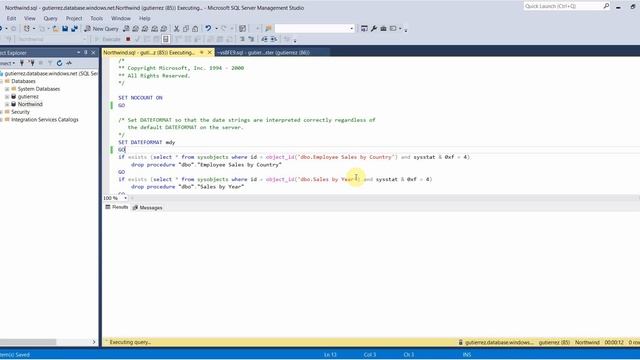Click the Database Engine Query icon after New Query
This screenshot has height=360, width=640.
point(126,29)
